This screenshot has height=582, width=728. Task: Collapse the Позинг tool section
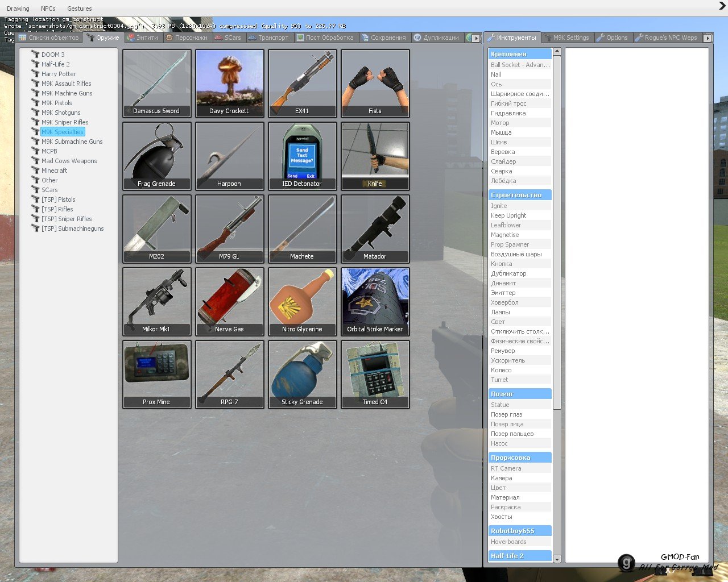tap(520, 394)
